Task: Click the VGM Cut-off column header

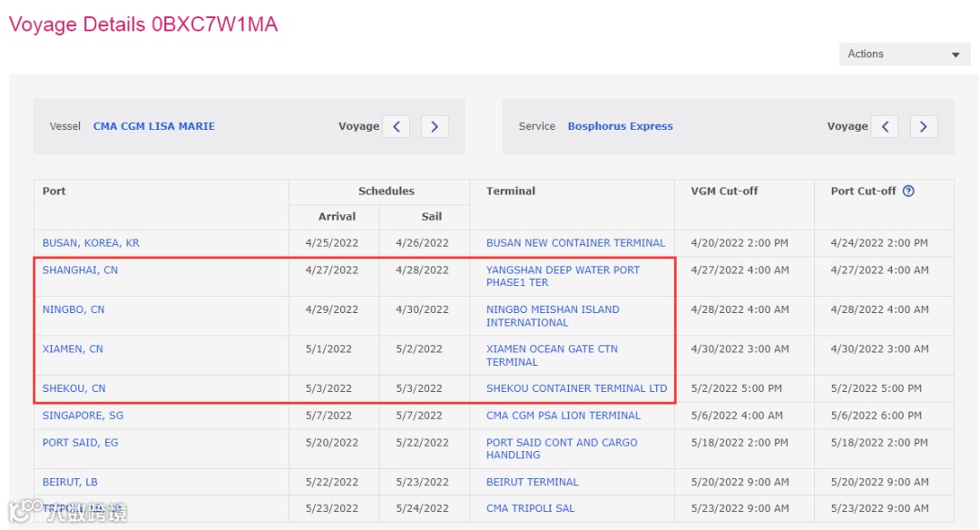Action: point(724,191)
